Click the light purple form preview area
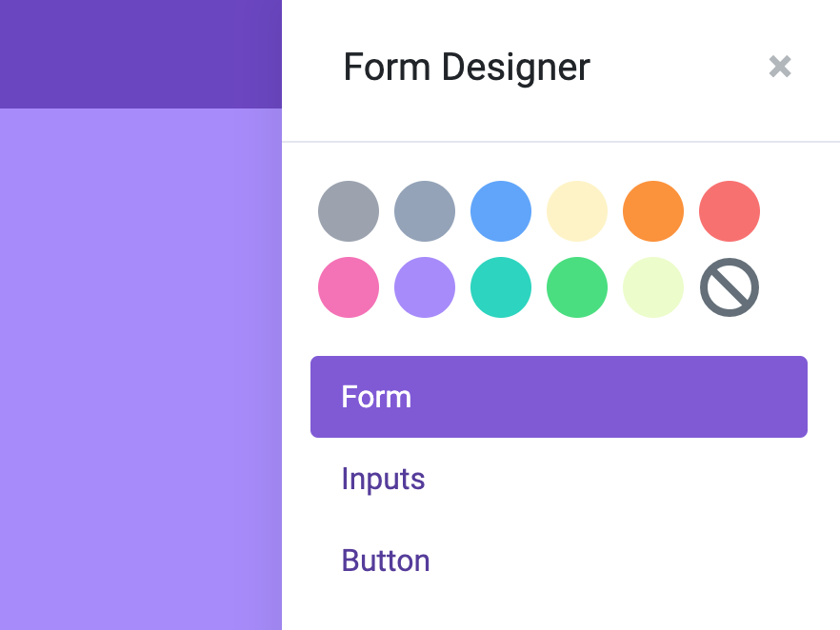The height and width of the screenshot is (630, 840). pyautogui.click(x=141, y=369)
